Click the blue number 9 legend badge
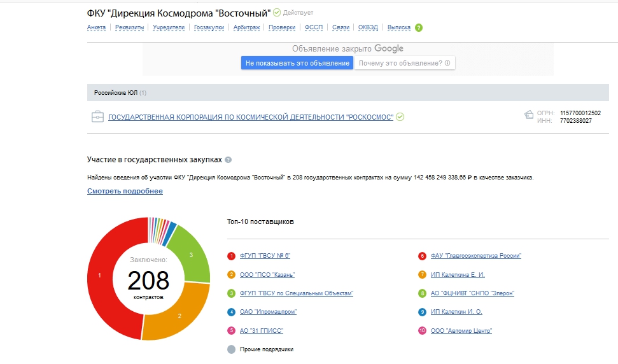Screen dimensions: 618x364 (422, 312)
